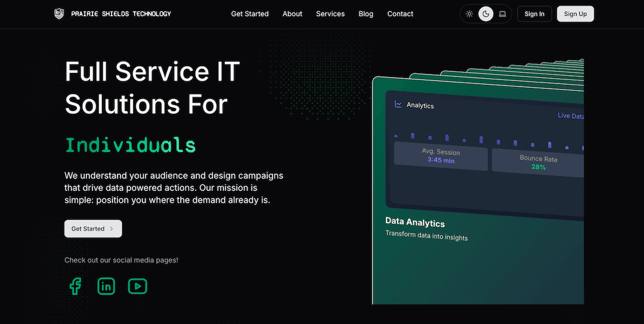This screenshot has height=324, width=644.
Task: Click the Prairie Shields shield logo icon
Action: [x=58, y=14]
